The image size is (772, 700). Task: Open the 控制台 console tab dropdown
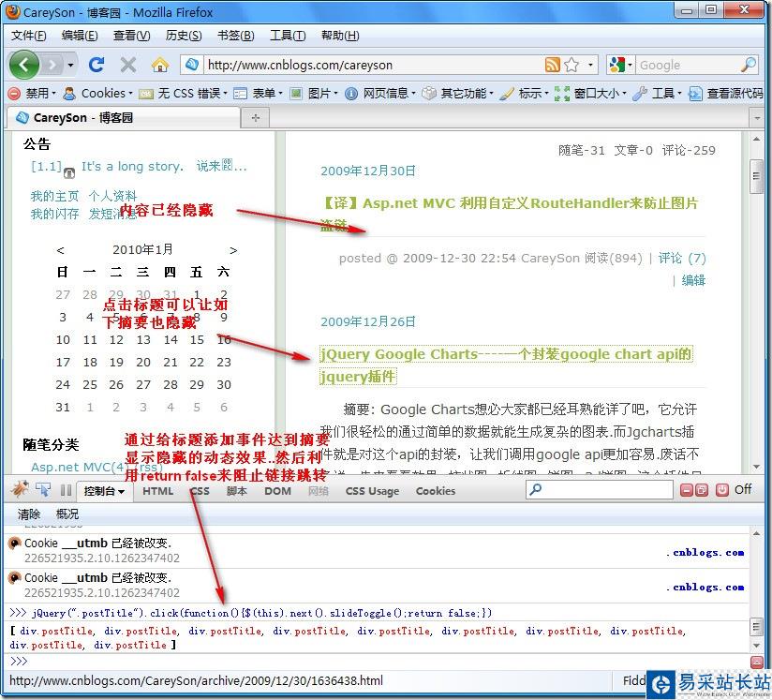tap(104, 491)
